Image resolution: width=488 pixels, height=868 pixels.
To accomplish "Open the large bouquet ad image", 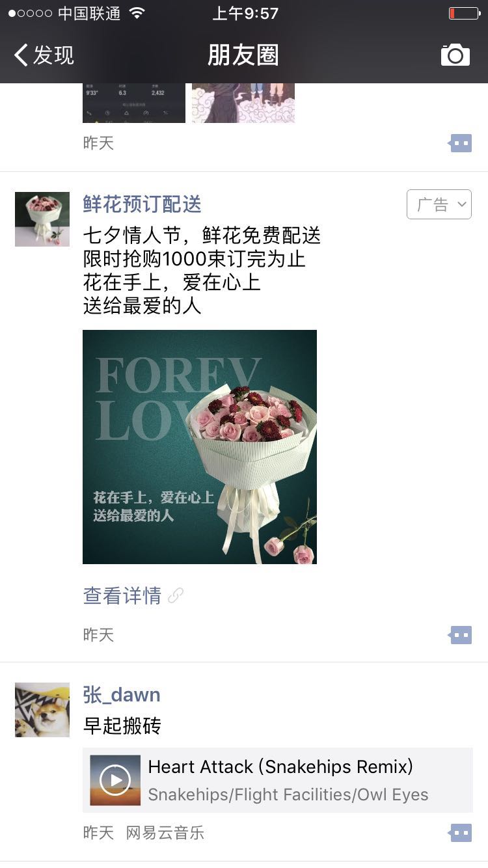I will tap(200, 447).
